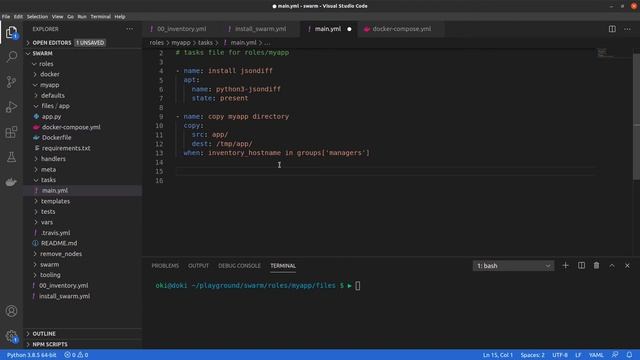
Task: Open the Source Control view icon
Action: [x=11, y=82]
